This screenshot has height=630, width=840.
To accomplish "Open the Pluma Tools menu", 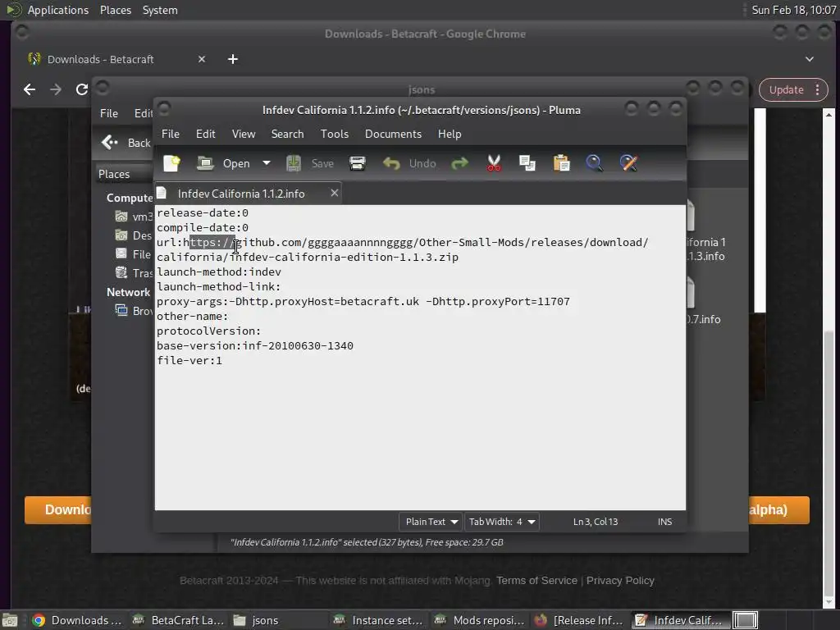I will 335,134.
